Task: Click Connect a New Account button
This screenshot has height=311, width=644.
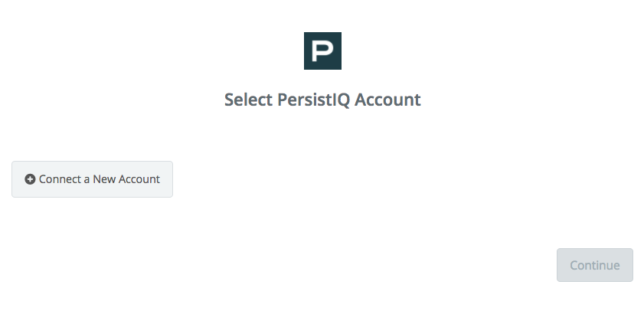Action: 92,179
